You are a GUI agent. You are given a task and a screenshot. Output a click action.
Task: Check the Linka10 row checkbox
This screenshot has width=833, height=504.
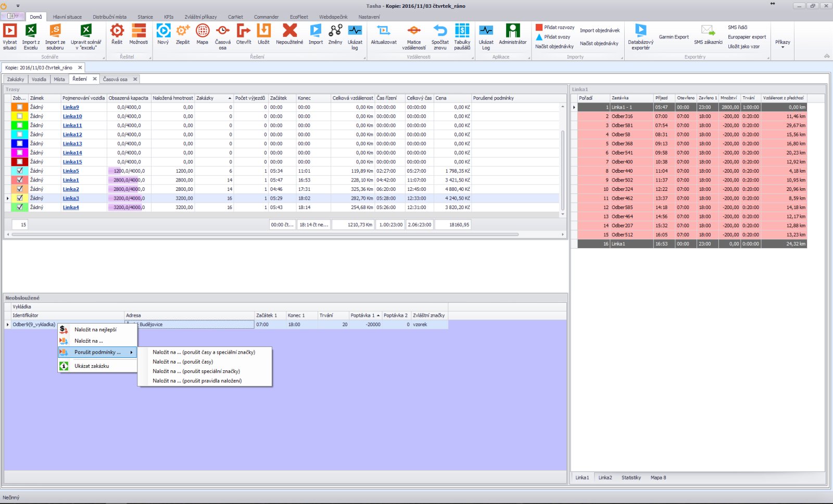pyautogui.click(x=20, y=116)
